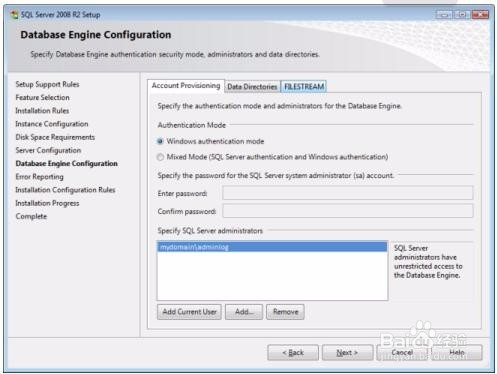Screen dimensions: 497x374
Task: Click empty area of administrators list box
Action: tap(272, 276)
